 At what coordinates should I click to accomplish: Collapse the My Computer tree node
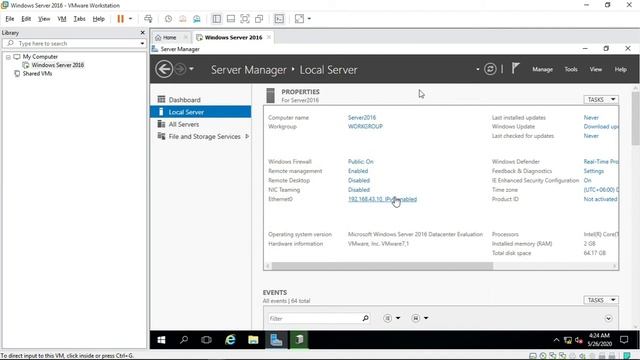(8, 57)
